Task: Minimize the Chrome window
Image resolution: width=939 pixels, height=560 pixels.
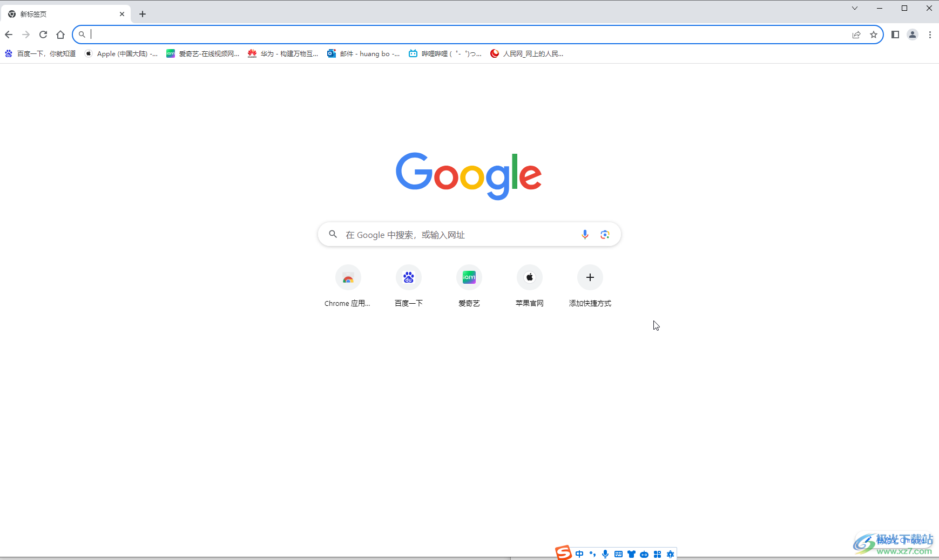Action: click(880, 8)
